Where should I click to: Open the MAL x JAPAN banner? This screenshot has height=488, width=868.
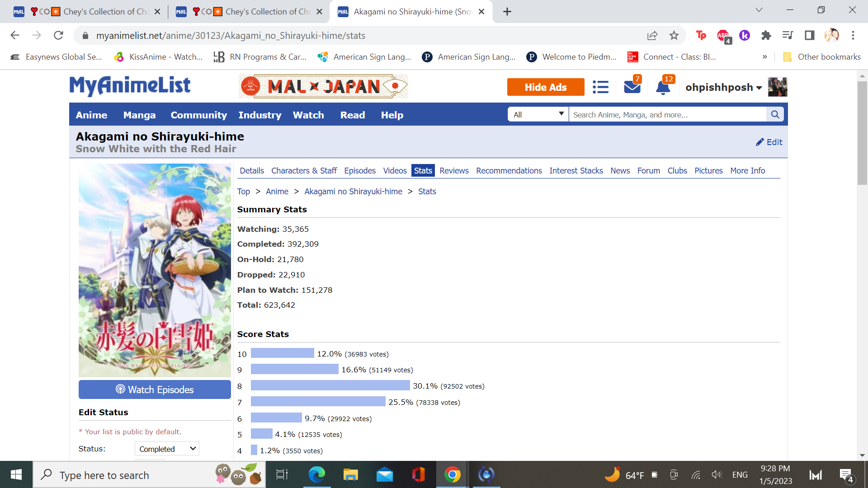coord(323,86)
